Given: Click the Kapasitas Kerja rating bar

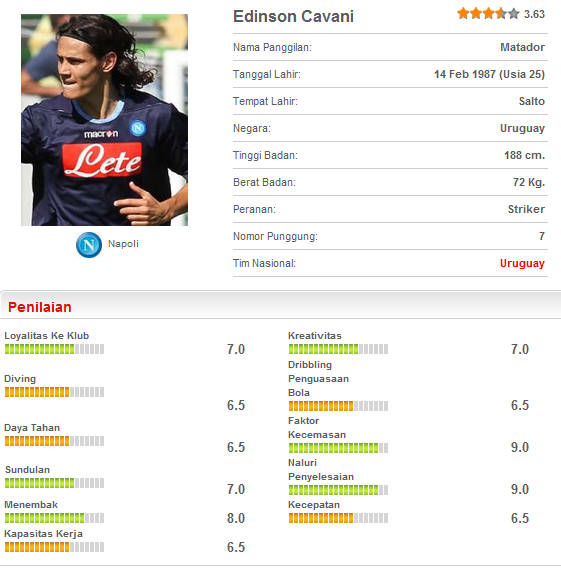Looking at the screenshot, I should coord(54,547).
